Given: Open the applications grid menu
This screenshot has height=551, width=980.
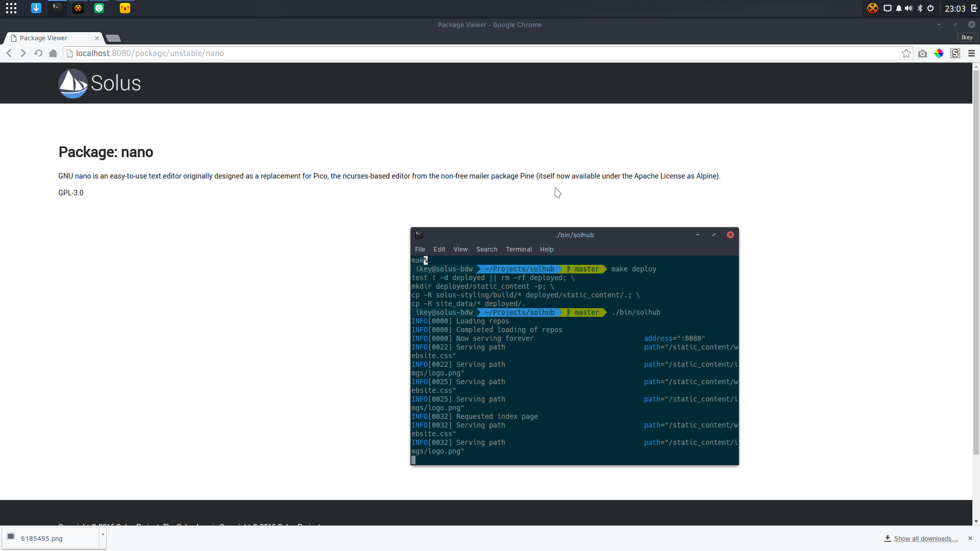Looking at the screenshot, I should coord(11,8).
